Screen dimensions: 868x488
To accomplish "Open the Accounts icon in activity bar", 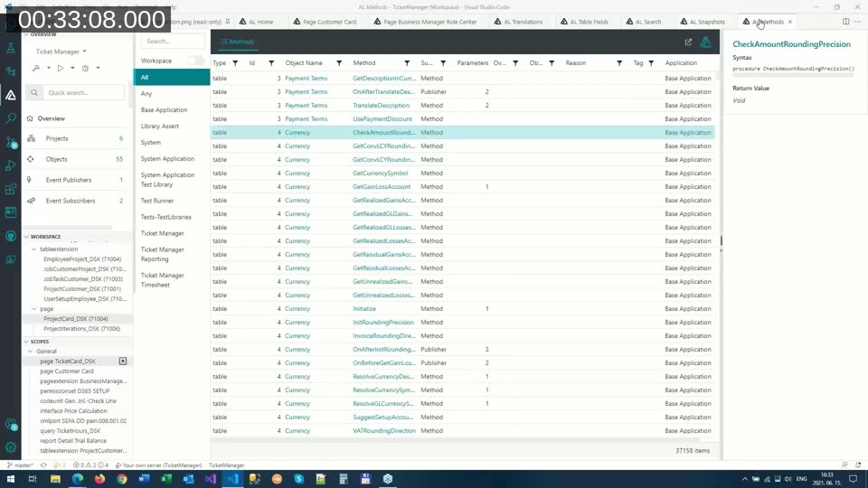I will [x=11, y=425].
